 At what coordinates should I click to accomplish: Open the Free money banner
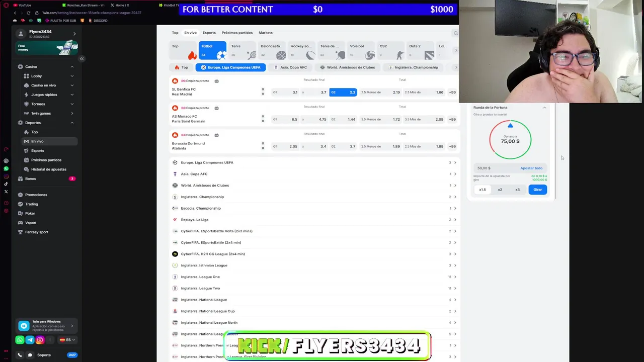tap(47, 48)
